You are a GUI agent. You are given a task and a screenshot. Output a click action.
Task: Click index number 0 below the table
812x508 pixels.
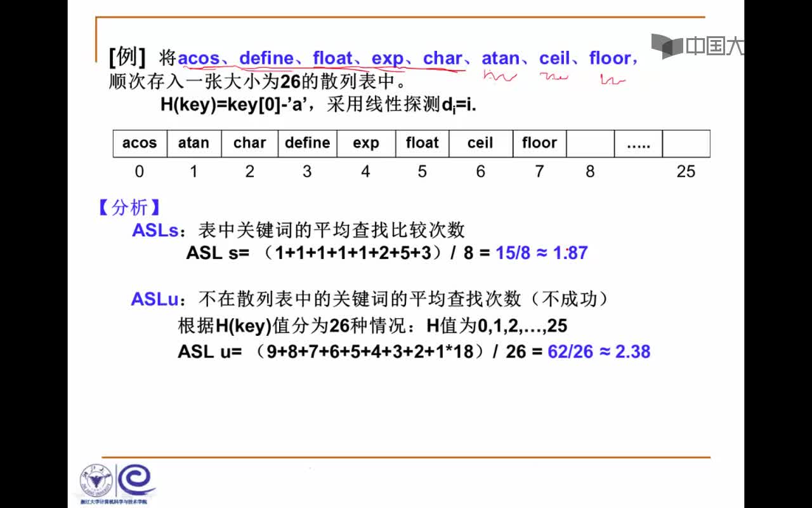click(140, 171)
